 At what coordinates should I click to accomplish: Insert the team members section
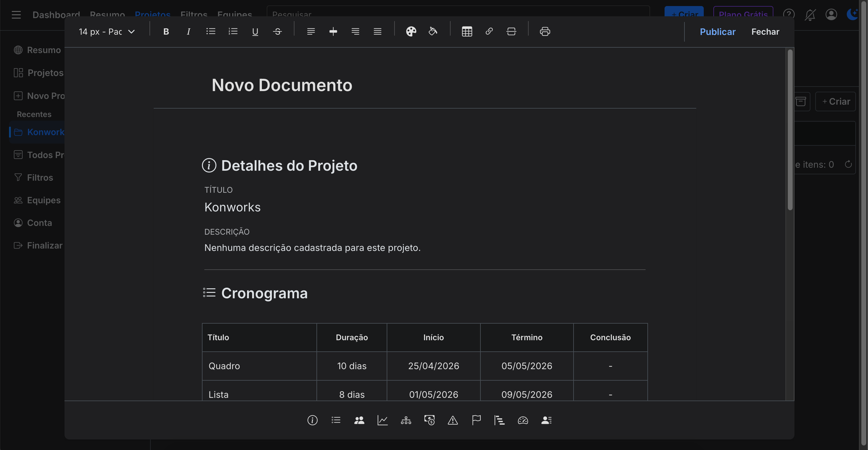tap(359, 420)
